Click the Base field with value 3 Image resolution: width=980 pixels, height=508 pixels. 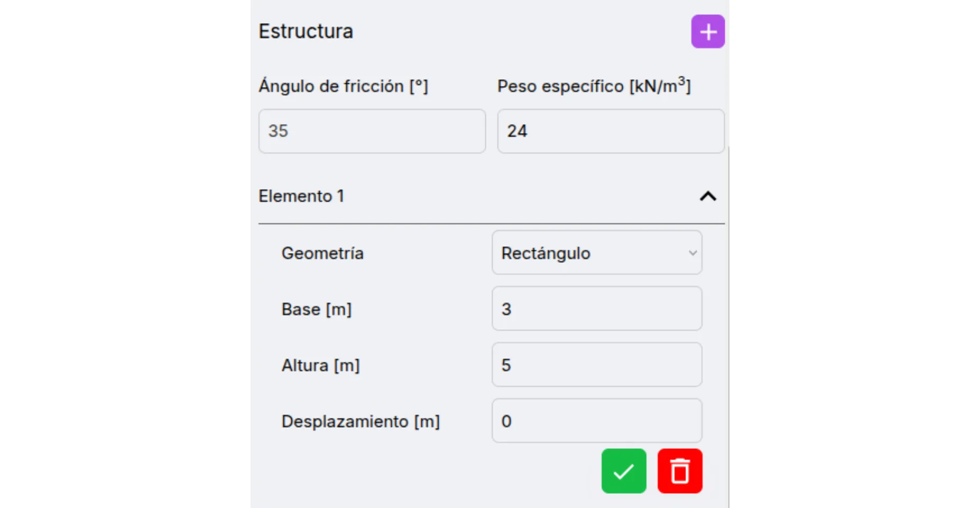point(596,309)
